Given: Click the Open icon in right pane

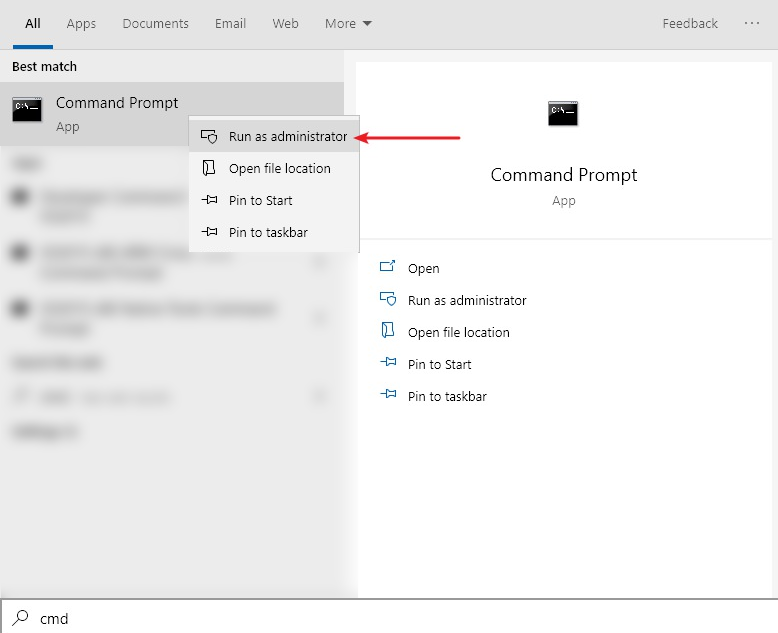Looking at the screenshot, I should [388, 266].
